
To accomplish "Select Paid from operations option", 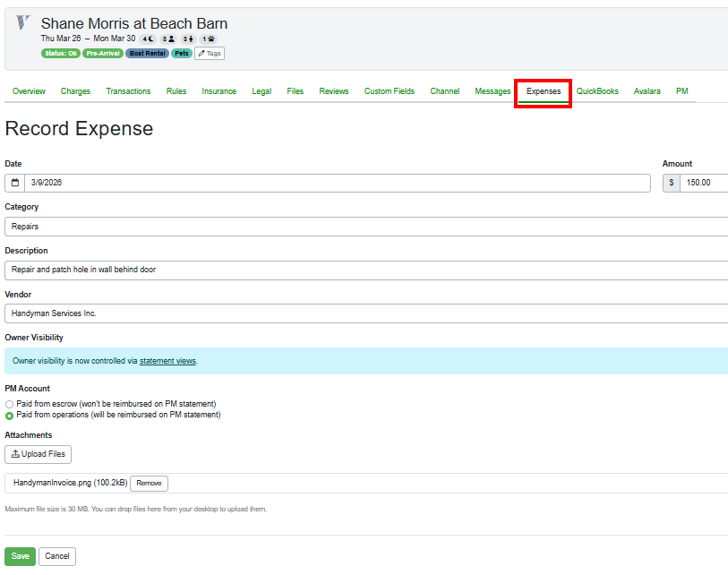I will (9, 414).
